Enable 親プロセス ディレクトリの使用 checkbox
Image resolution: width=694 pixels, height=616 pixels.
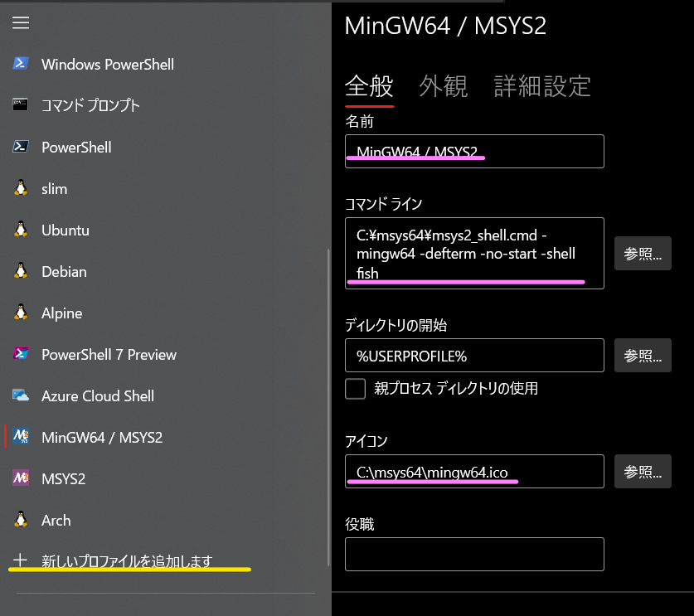pos(356,389)
